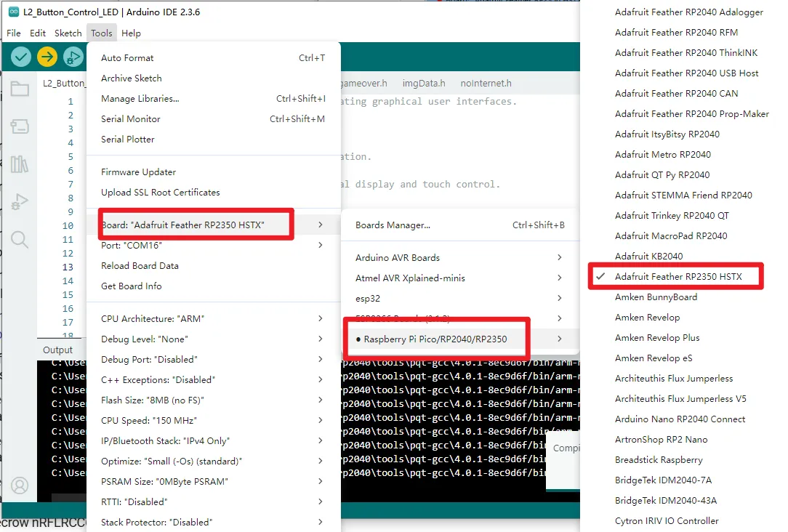Pick Arduino Nano RP2040 Connect board
This screenshot has width=788, height=532.
680,419
